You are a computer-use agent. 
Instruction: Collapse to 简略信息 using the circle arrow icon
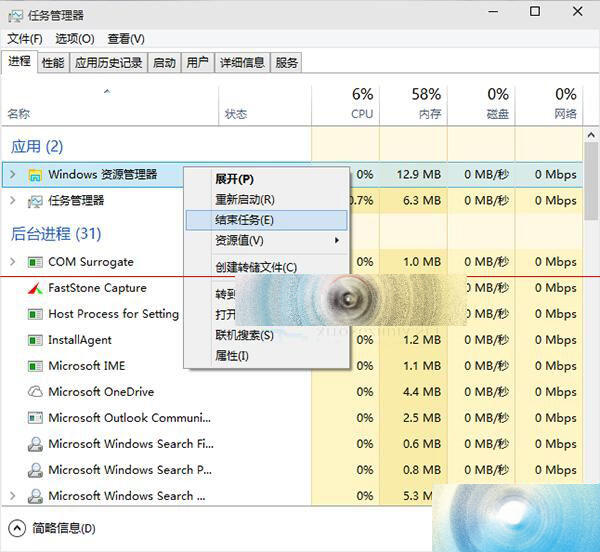click(17, 529)
